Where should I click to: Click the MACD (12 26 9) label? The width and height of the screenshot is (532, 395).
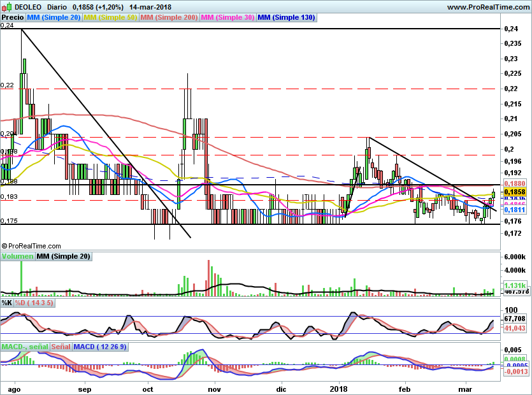[100, 347]
